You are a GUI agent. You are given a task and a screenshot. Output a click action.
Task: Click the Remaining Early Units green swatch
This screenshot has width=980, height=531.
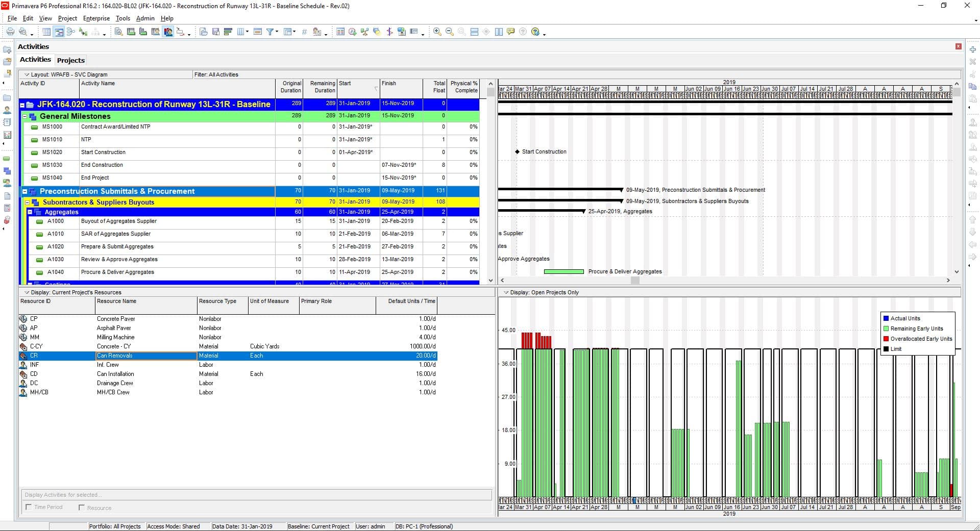[886, 328]
